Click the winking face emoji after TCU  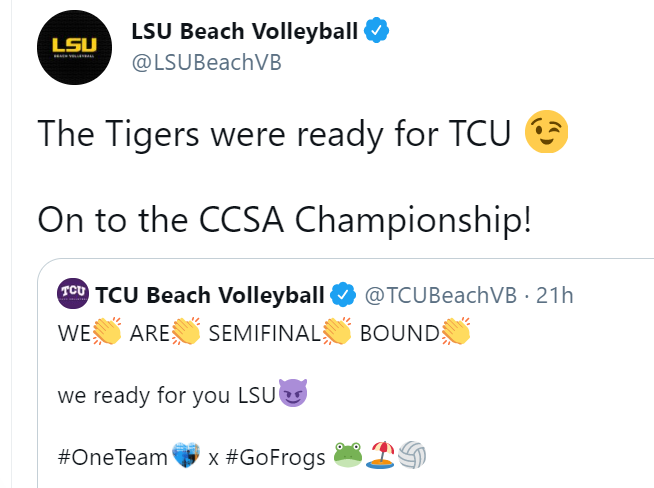(x=547, y=134)
